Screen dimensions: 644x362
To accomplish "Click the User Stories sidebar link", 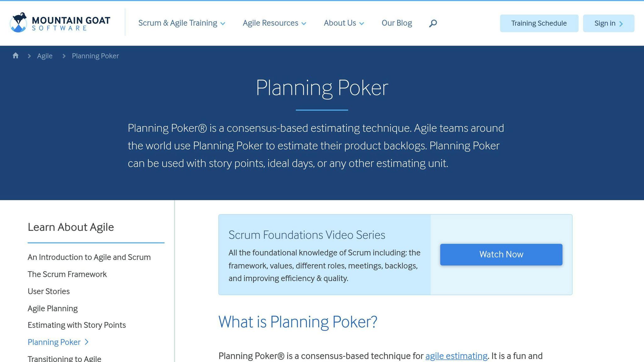I will pyautogui.click(x=48, y=291).
